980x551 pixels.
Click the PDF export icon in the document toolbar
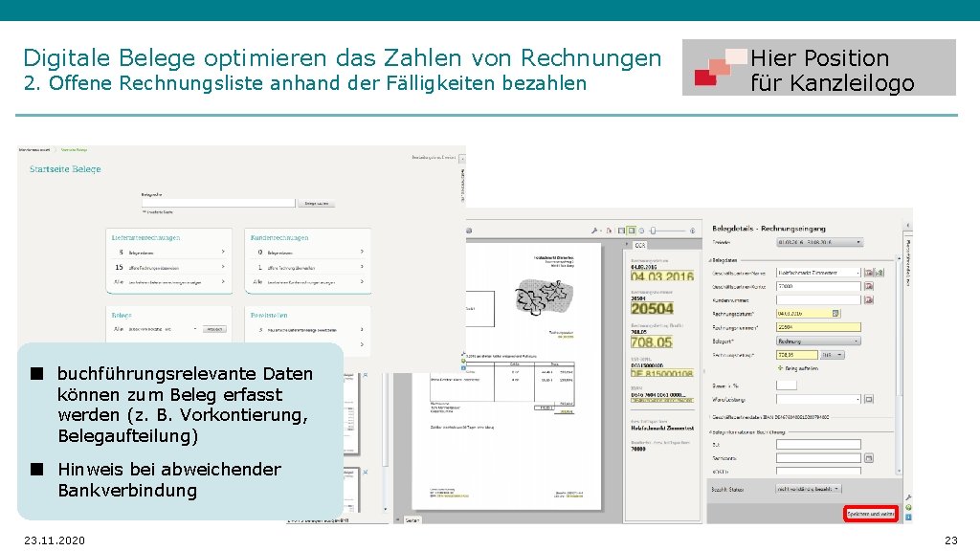609,231
